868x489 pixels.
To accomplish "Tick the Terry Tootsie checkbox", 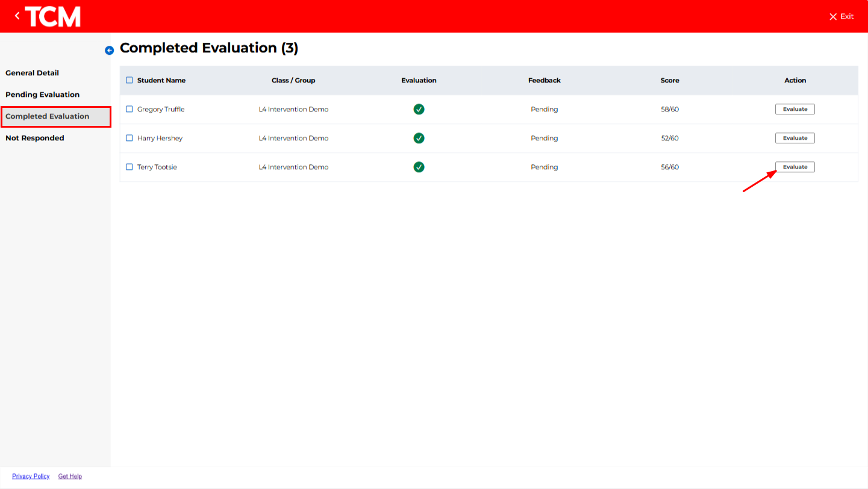I will point(130,167).
